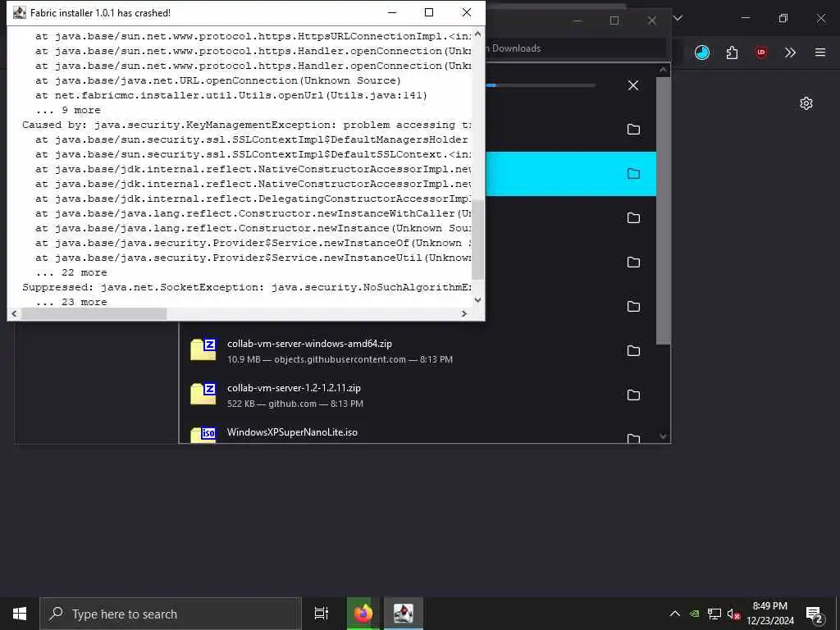Click the 'SSLContextImpl$DefaultManagersHolder' stack line

tap(253, 139)
